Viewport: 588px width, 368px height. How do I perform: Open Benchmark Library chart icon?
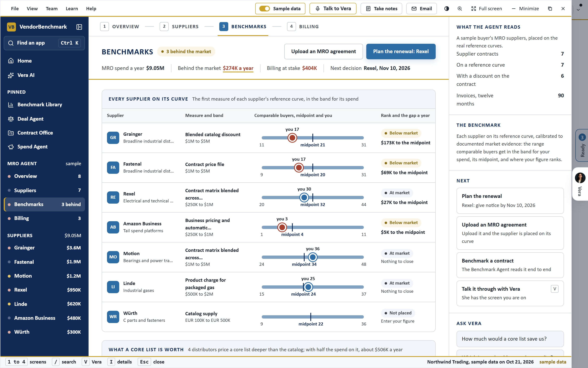pyautogui.click(x=11, y=105)
